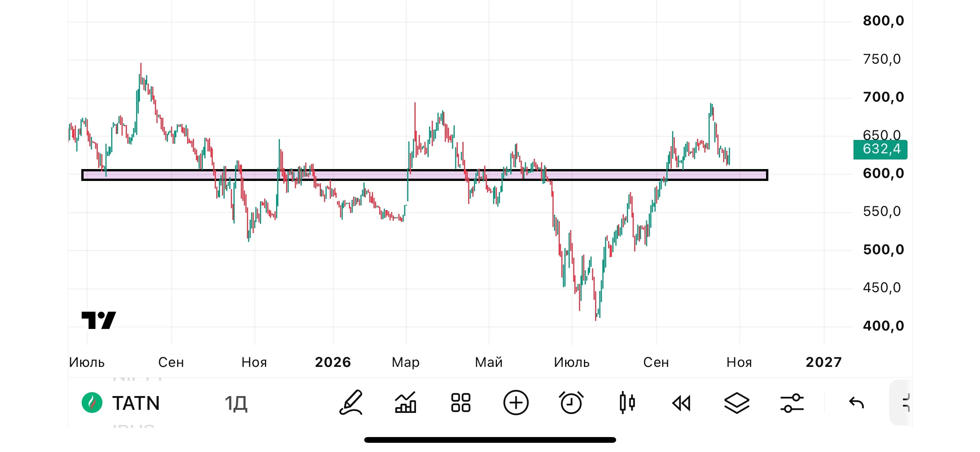Undo the last action with the arrow icon

point(856,403)
